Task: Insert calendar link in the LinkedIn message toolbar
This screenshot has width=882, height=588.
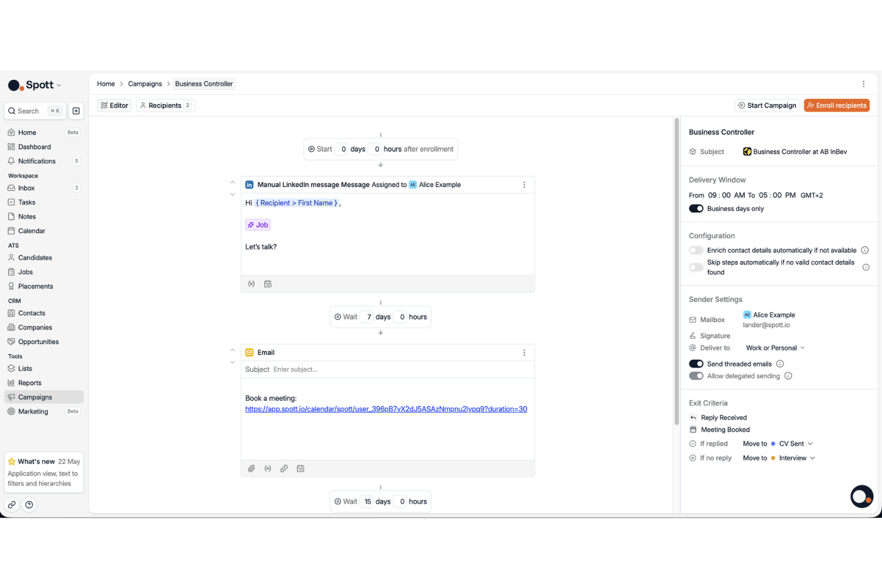Action: 268,284
